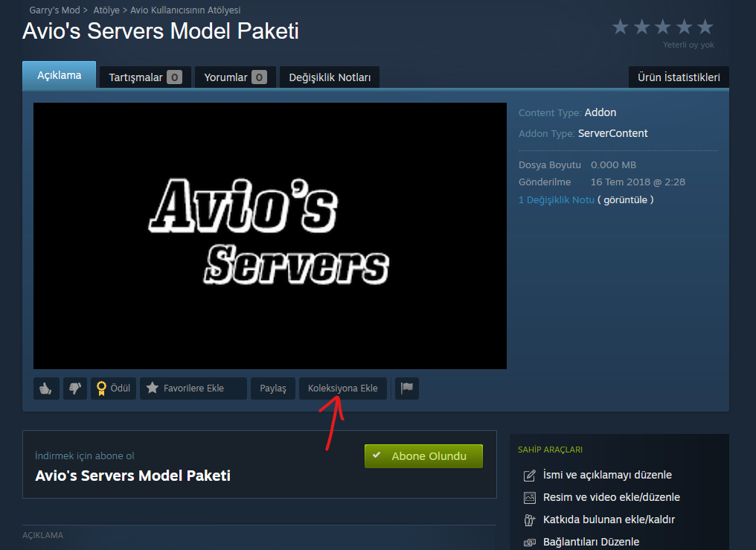
Task: Click link icon beside Bağlantıları Düzenle
Action: pos(529,543)
